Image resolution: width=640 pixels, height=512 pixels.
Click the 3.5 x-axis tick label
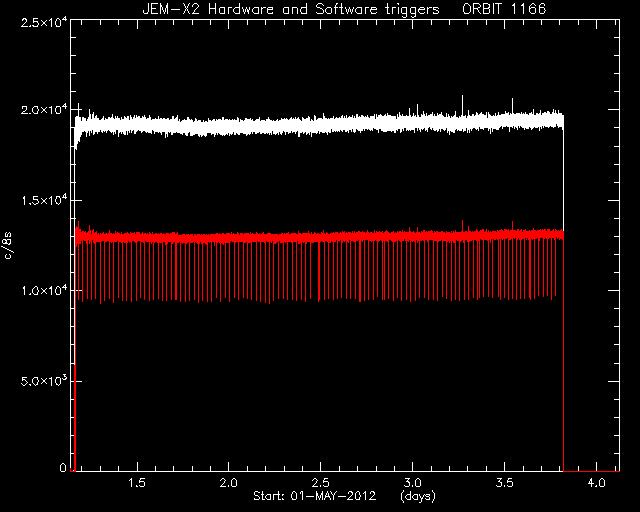pyautogui.click(x=504, y=483)
